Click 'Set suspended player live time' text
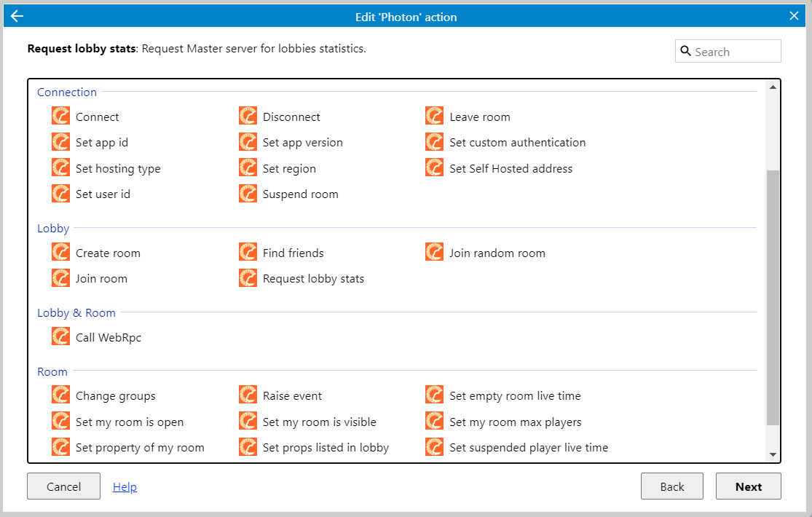Image resolution: width=812 pixels, height=517 pixels. coord(529,448)
